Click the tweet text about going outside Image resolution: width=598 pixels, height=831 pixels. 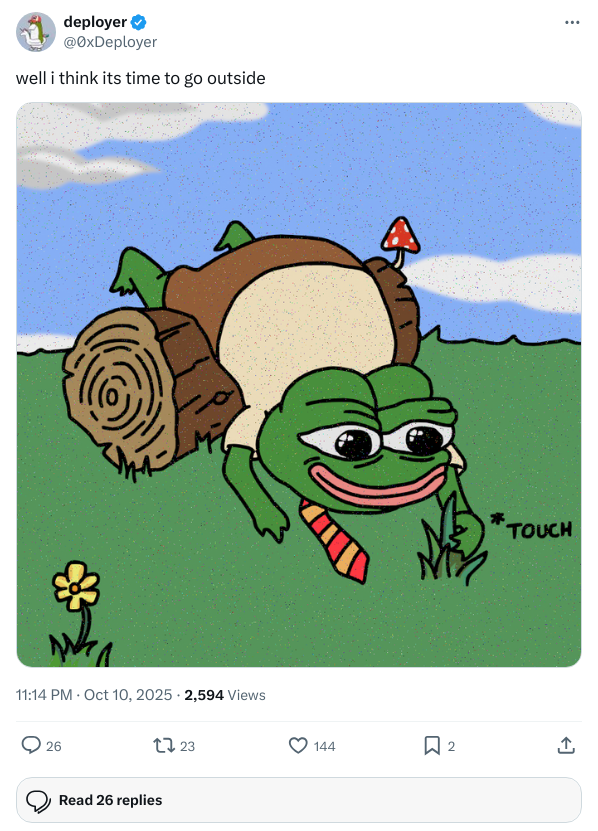click(140, 78)
